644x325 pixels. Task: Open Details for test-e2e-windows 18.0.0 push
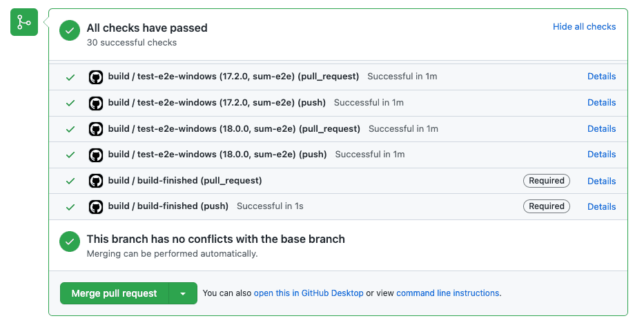601,155
